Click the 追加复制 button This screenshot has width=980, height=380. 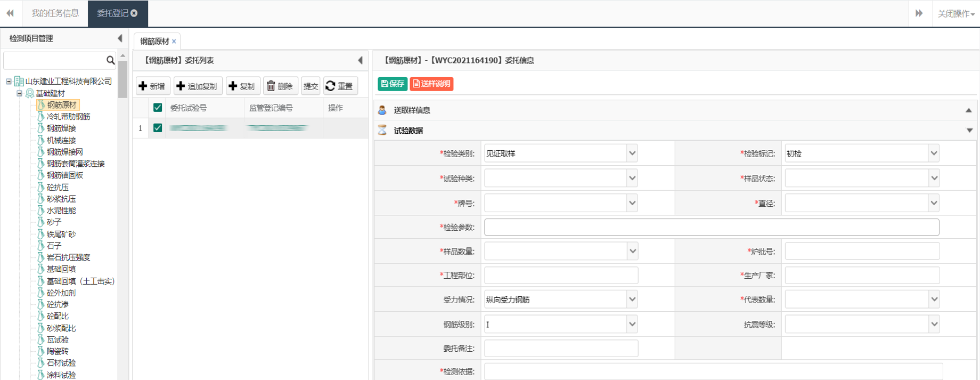(x=198, y=86)
